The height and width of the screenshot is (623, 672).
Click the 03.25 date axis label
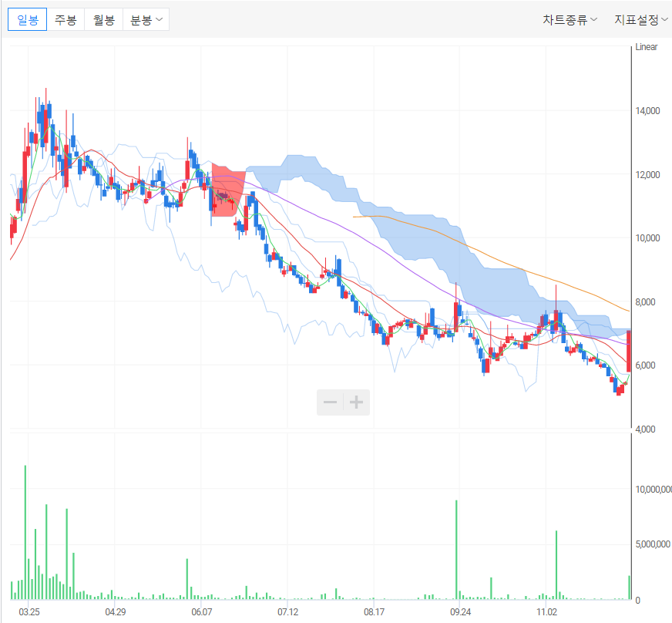29,612
